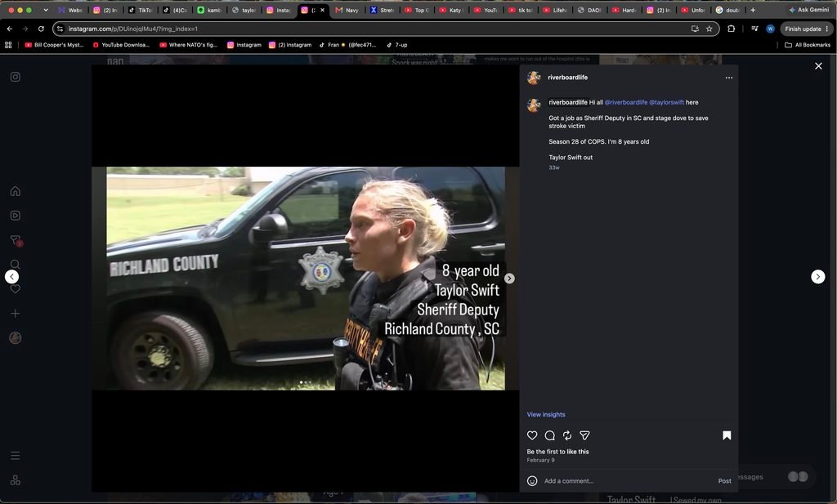Screen dimensions: 837x504
Task: Click the Finish update button
Action: click(806, 29)
